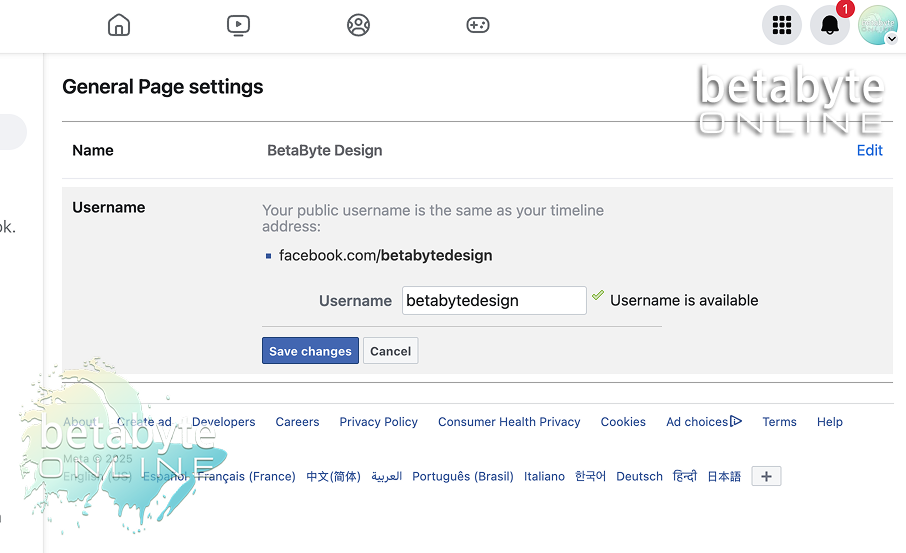Open the notifications bell
Image resolution: width=906 pixels, height=553 pixels.
pos(830,25)
